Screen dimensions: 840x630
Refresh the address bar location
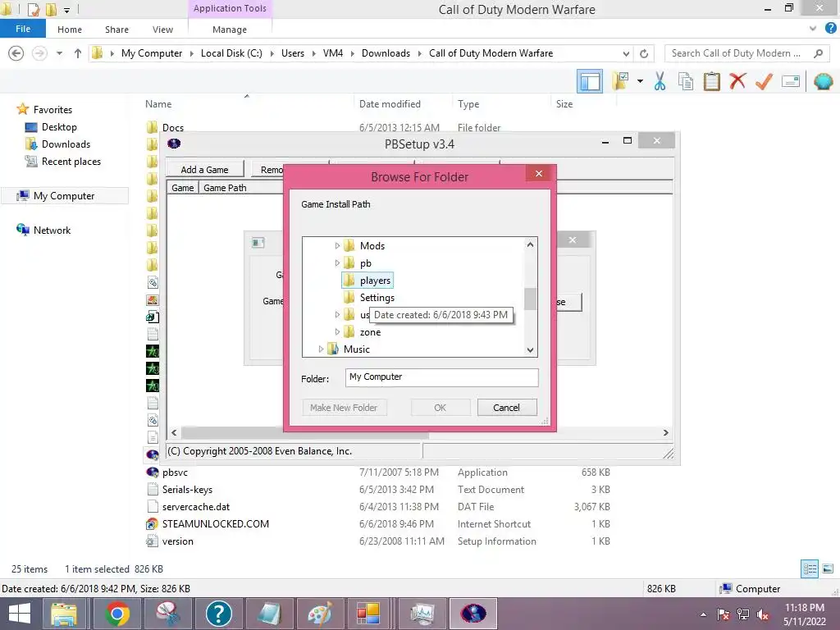tap(644, 53)
